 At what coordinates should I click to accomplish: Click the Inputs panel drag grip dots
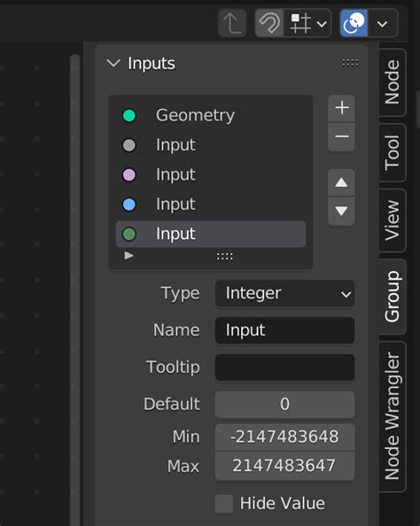[x=350, y=63]
